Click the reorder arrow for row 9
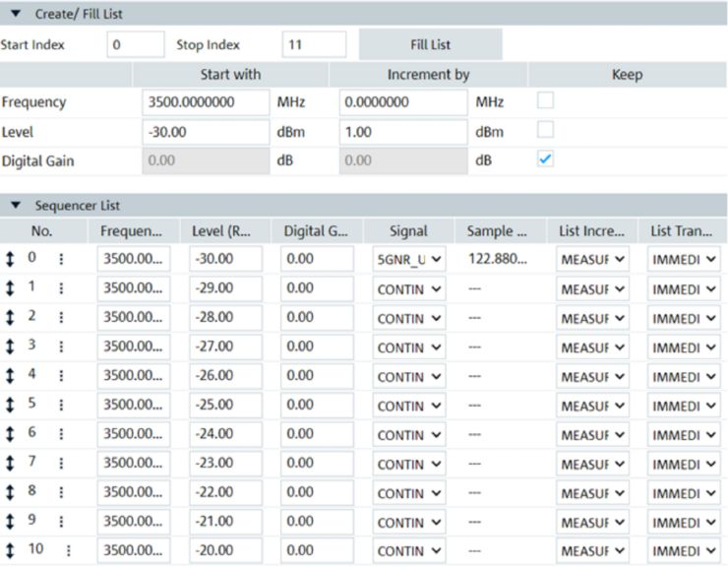This screenshot has width=728, height=567. (10, 522)
